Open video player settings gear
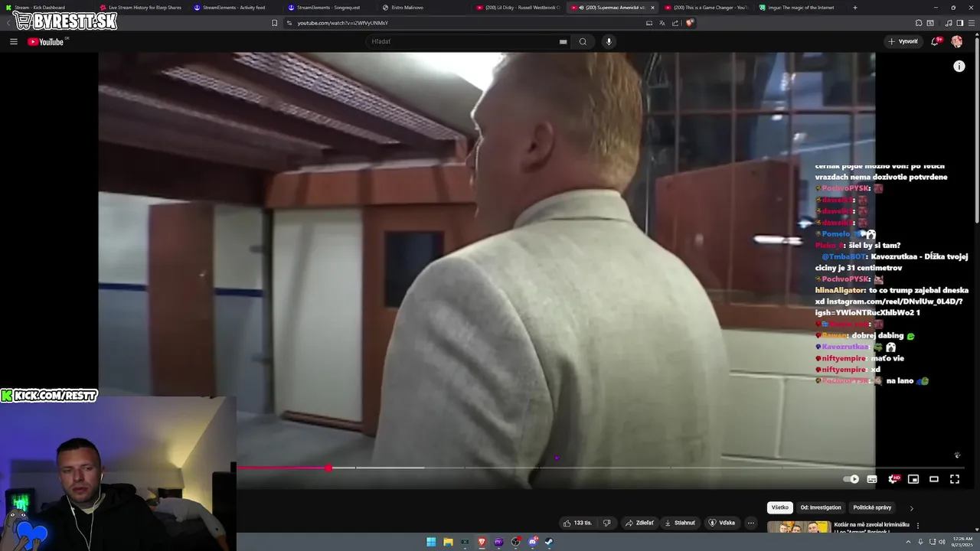 click(x=893, y=479)
